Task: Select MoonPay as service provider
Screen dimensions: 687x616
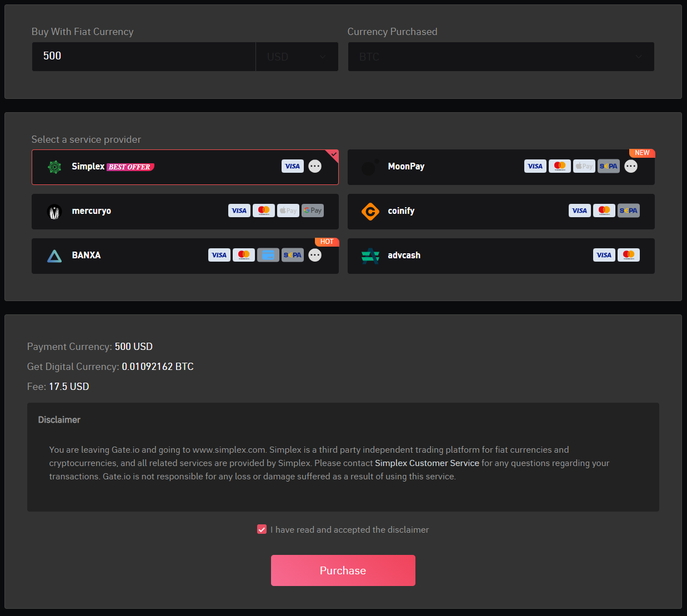Action: [x=501, y=167]
